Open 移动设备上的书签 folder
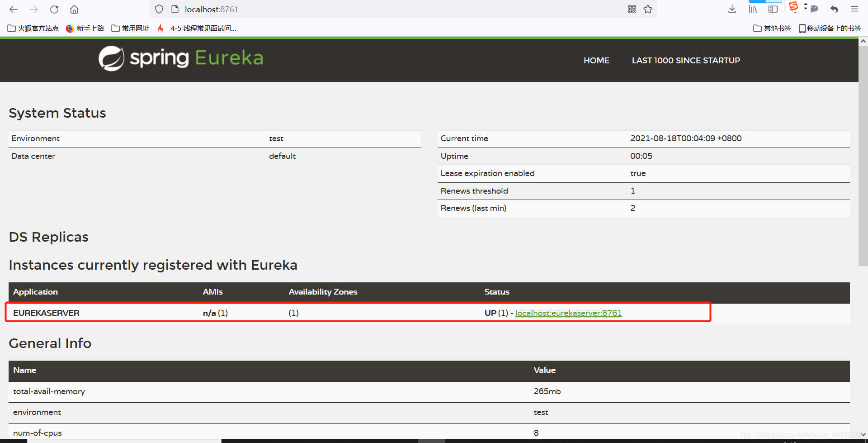This screenshot has height=443, width=868. click(830, 29)
